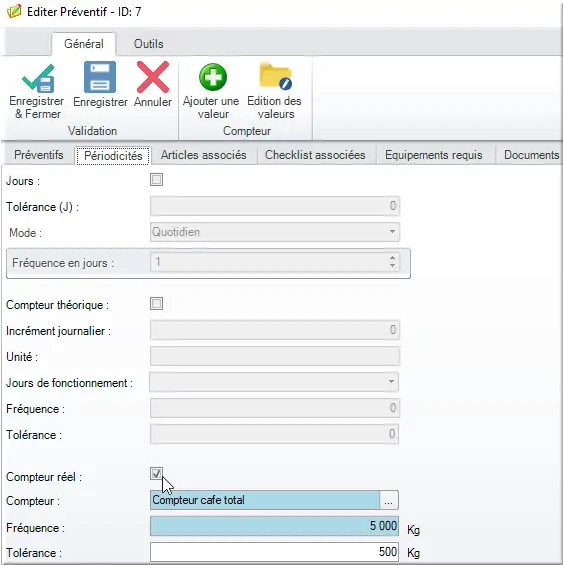
Task: Click the Tolérance field showing 500
Action: click(x=274, y=552)
